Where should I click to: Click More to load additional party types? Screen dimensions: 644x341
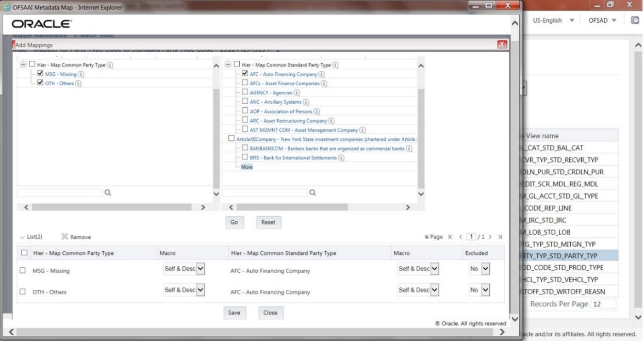tap(246, 167)
